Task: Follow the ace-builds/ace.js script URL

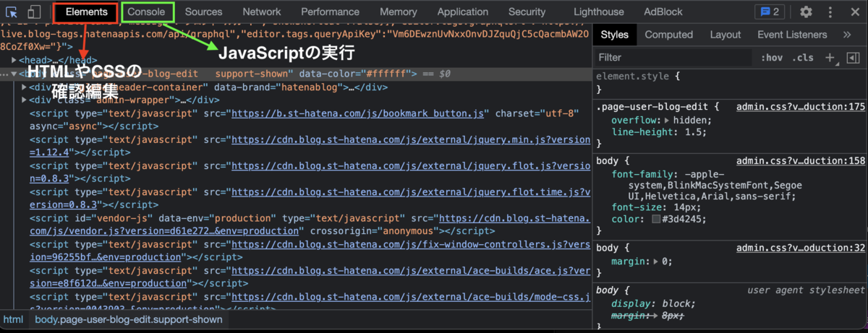Action: pyautogui.click(x=310, y=277)
